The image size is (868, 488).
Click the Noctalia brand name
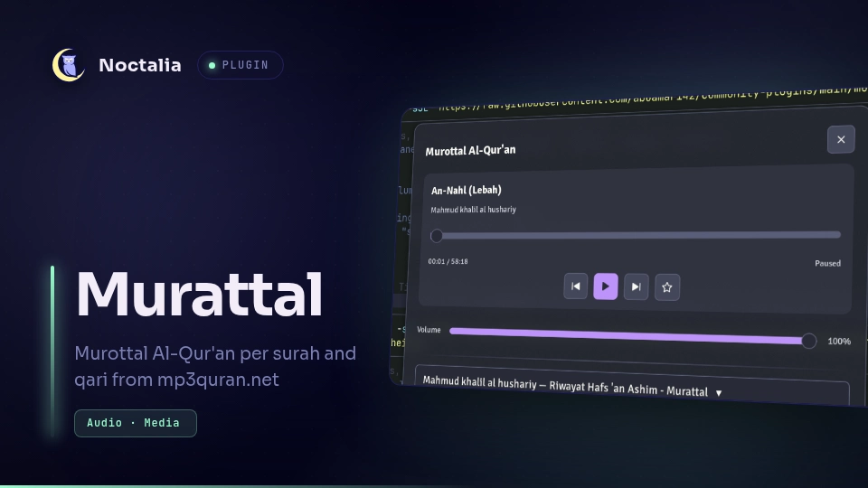pos(140,65)
